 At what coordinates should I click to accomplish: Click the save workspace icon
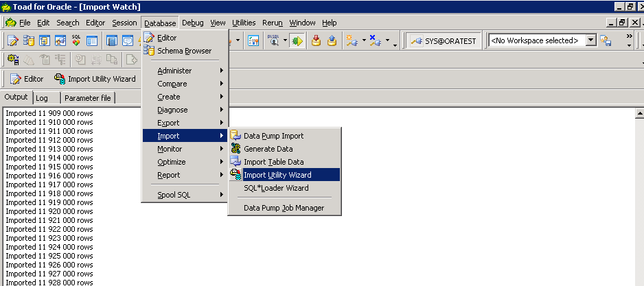click(605, 40)
